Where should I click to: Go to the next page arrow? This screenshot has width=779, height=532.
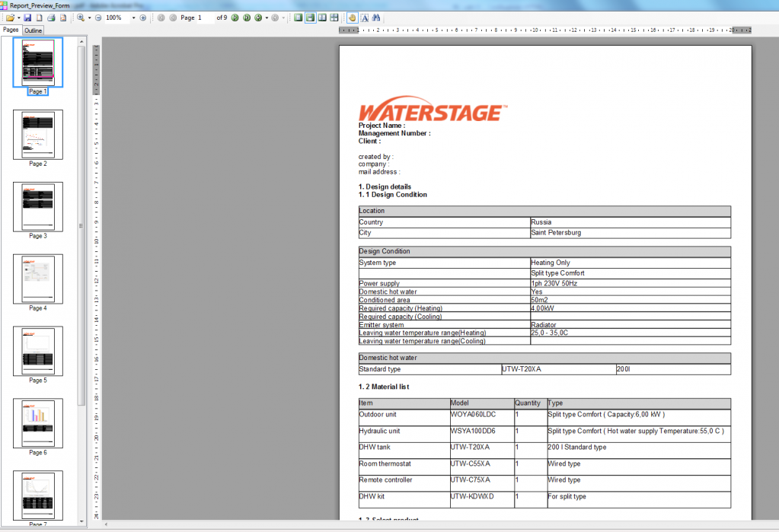(235, 18)
